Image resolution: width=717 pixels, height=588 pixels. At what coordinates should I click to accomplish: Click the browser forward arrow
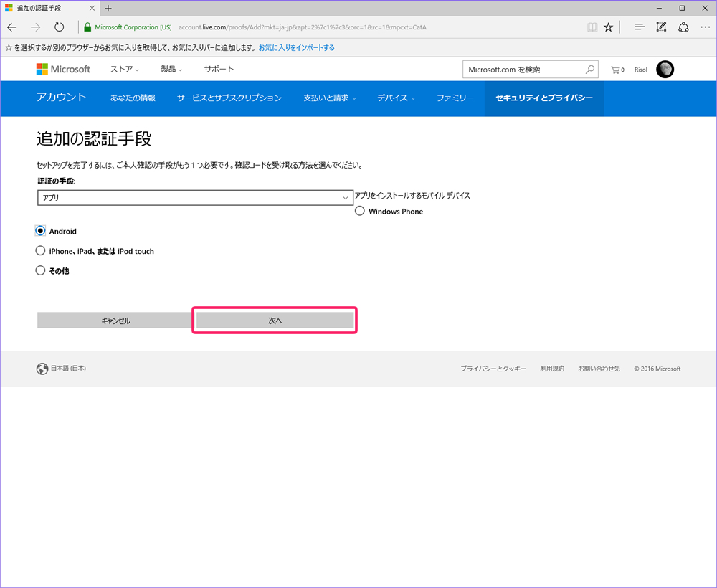[x=36, y=27]
